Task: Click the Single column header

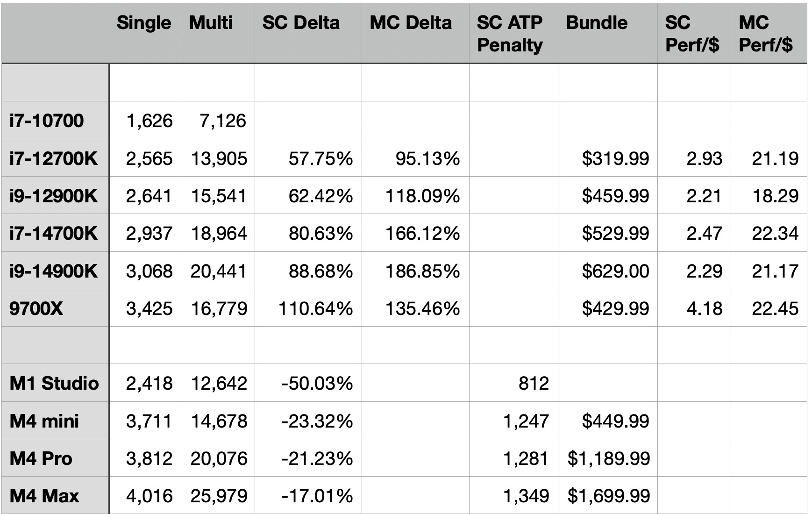Action: 144,23
